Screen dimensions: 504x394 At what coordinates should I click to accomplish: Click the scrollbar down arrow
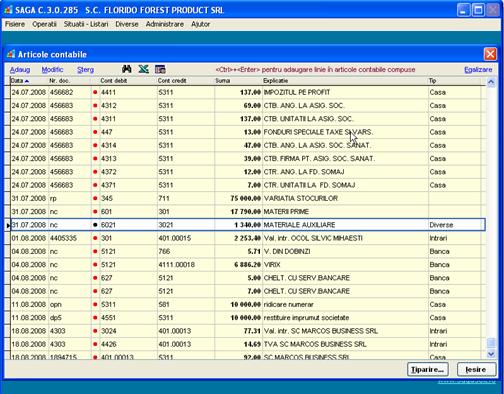[491, 354]
